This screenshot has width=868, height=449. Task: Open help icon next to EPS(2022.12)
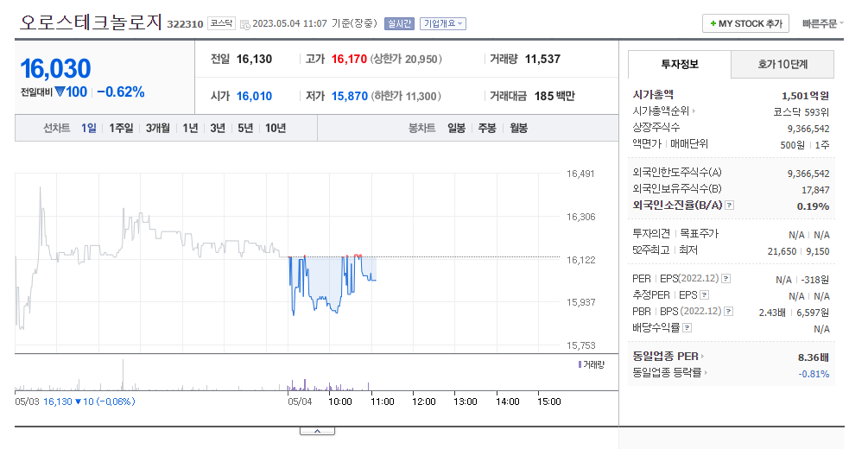tap(726, 279)
